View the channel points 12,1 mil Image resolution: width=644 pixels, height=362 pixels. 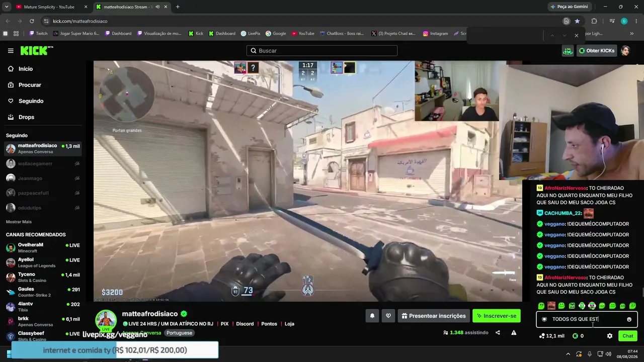551,336
